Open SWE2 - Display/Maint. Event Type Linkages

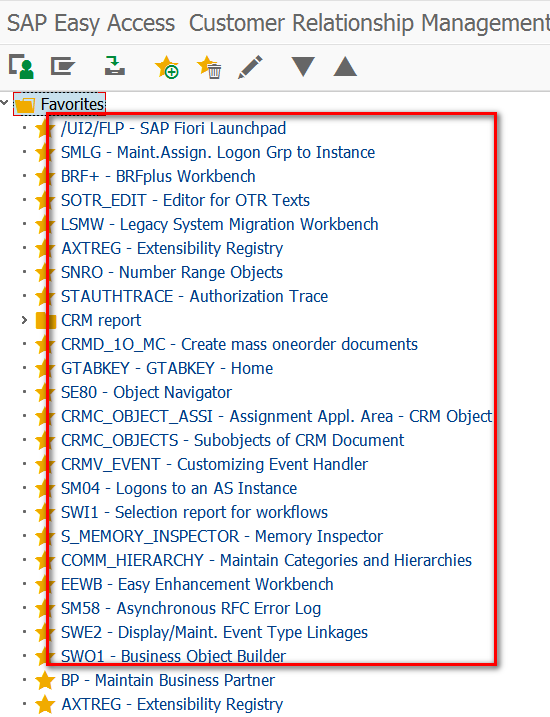coord(214,632)
